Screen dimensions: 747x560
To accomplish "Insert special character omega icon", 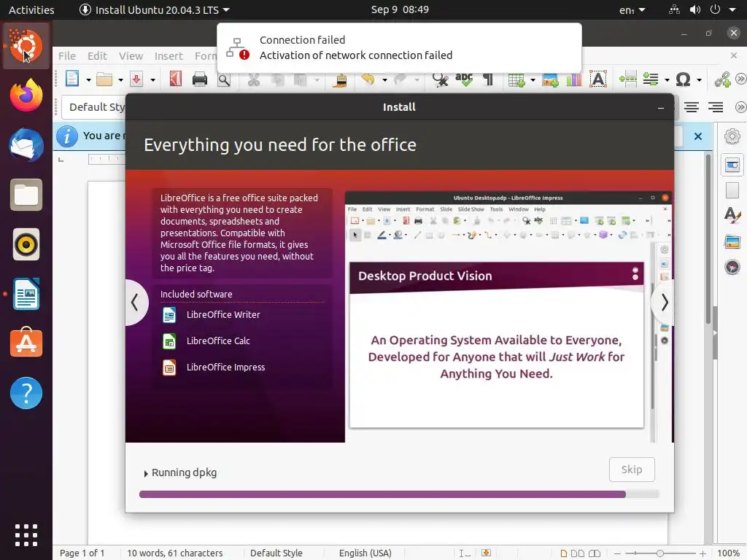I will tap(683, 79).
